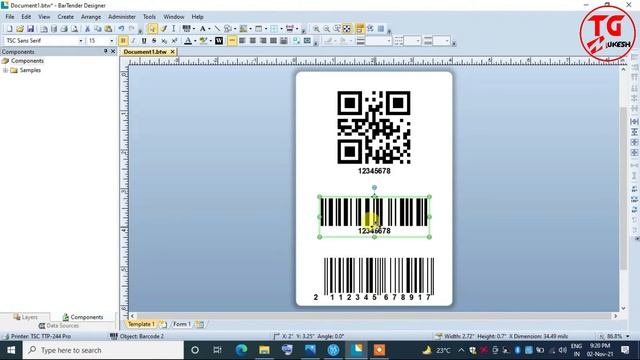640x360 pixels.
Task: Pick the text cursor tool
Action: 173,29
